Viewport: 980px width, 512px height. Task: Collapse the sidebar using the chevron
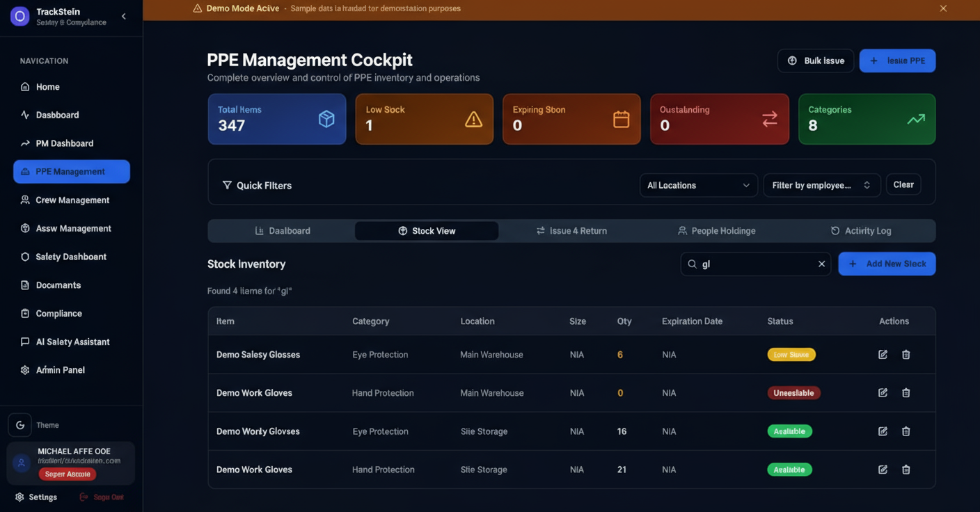[124, 17]
